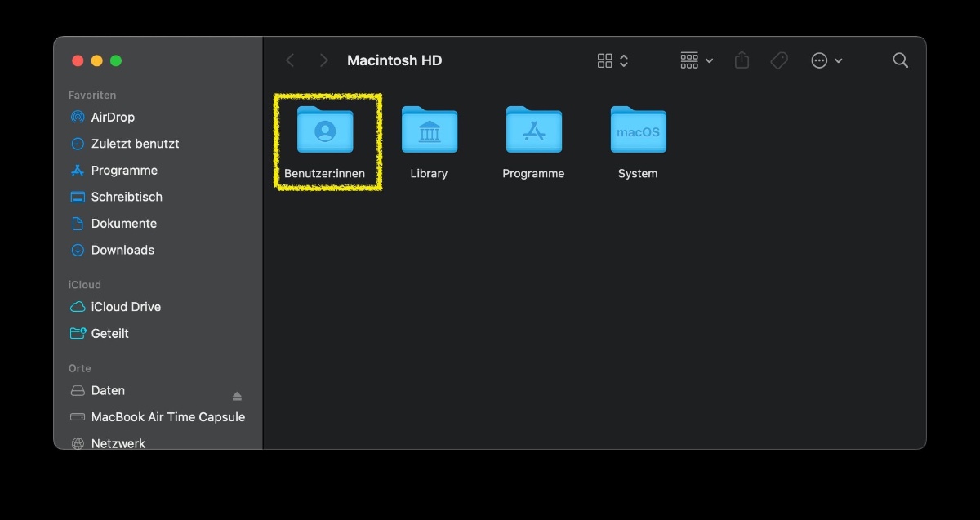Go forward with the right chevron
Image resolution: width=980 pixels, height=520 pixels.
324,60
